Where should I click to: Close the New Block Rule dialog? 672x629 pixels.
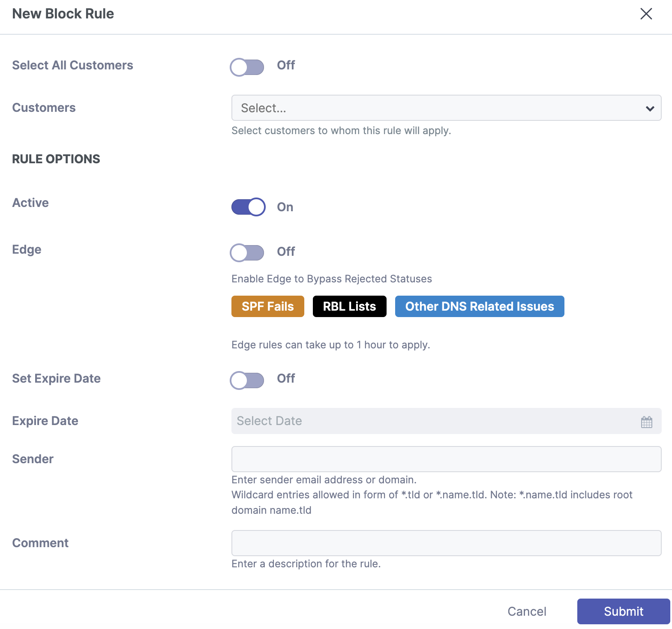coord(646,14)
